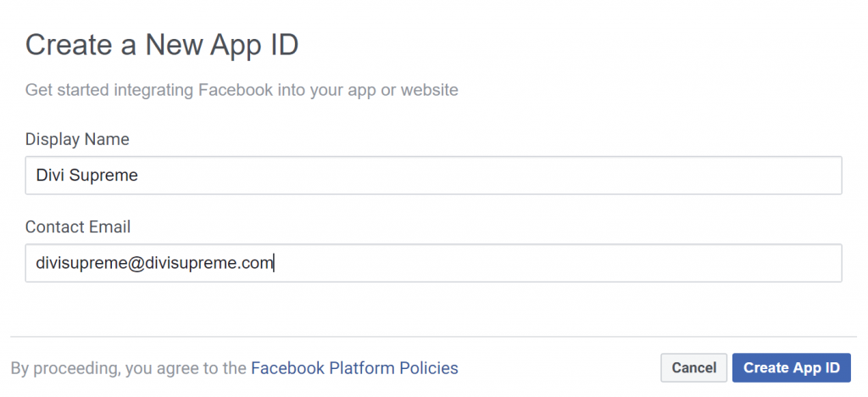Screen dimensions: 868x397
Task: Click the Contact Email label
Action: click(x=77, y=227)
